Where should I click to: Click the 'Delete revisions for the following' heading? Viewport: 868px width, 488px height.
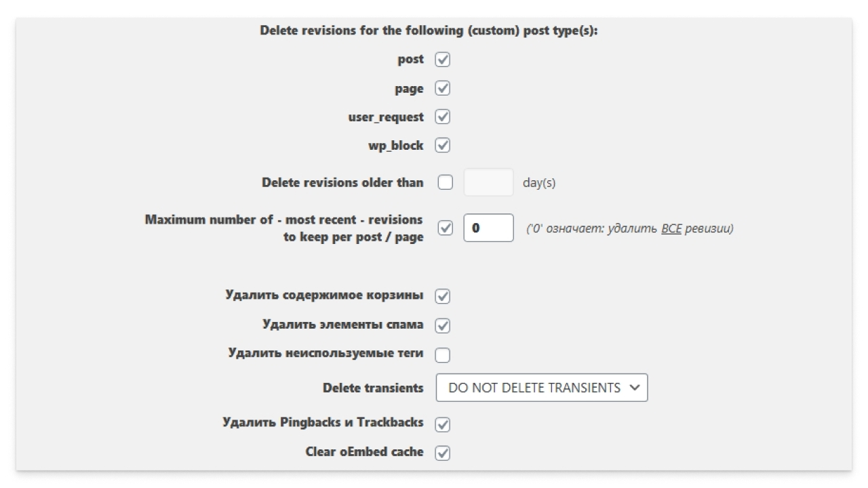[429, 31]
